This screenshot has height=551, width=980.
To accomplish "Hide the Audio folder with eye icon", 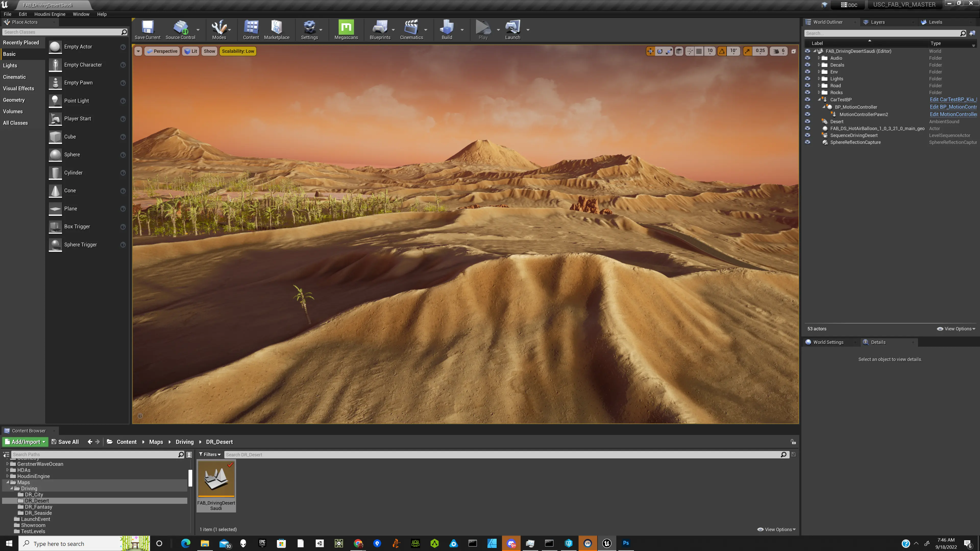I will (x=807, y=58).
